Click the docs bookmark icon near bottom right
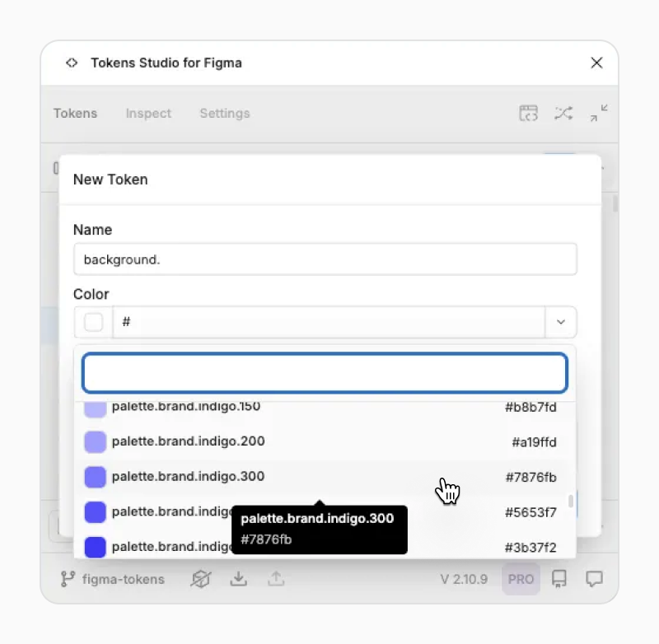Image resolution: width=659 pixels, height=644 pixels. 559,579
